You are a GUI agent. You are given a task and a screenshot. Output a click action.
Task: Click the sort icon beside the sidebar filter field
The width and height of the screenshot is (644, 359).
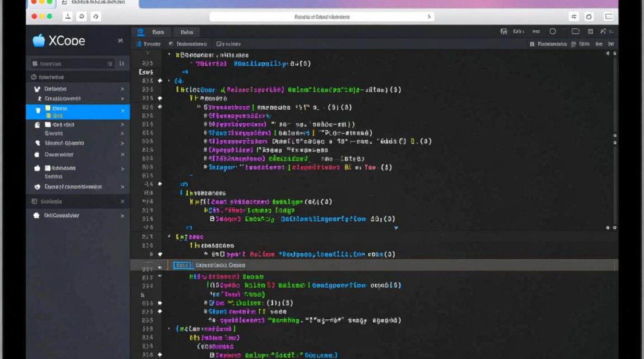(x=122, y=64)
